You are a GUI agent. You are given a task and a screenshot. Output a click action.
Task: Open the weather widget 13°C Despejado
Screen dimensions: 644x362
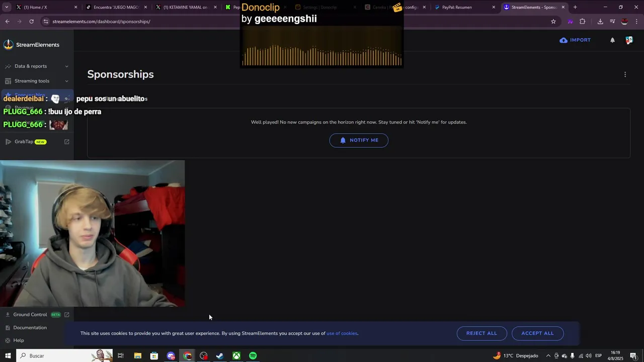click(516, 356)
